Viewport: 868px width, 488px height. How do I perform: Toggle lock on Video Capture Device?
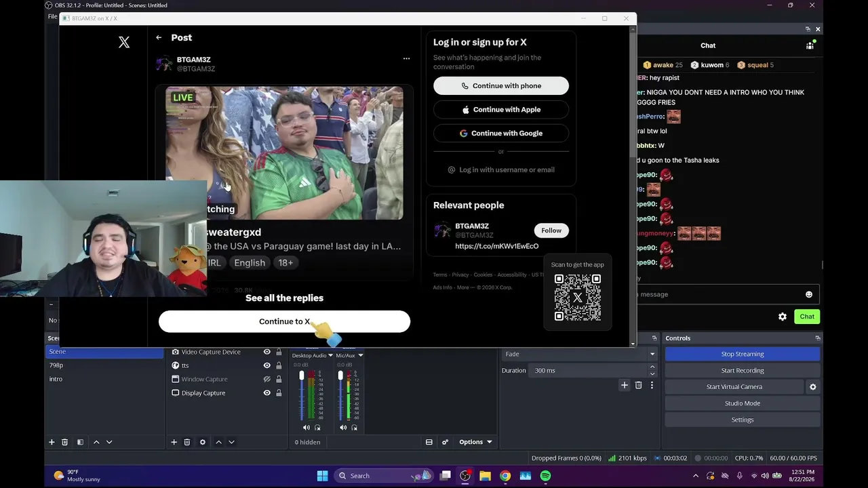coord(279,352)
